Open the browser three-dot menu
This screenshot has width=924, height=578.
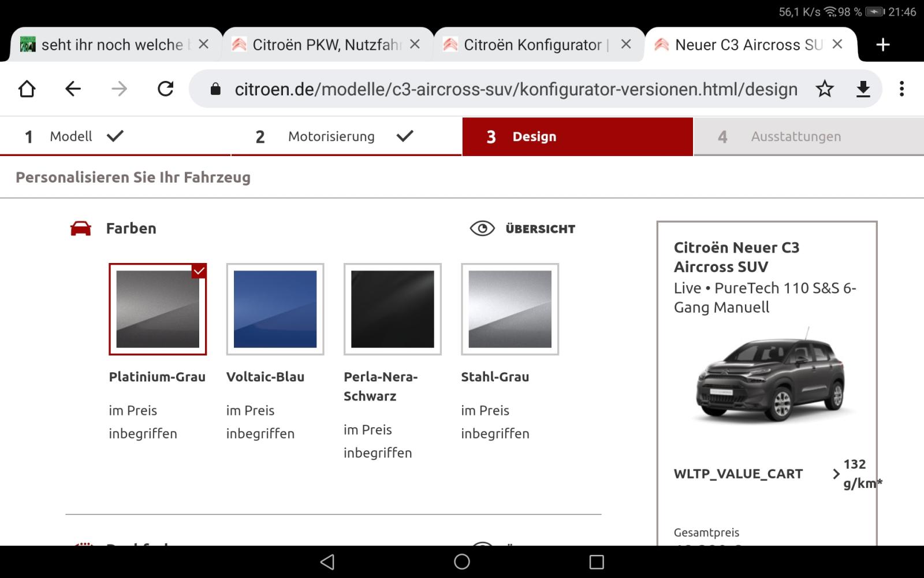901,89
